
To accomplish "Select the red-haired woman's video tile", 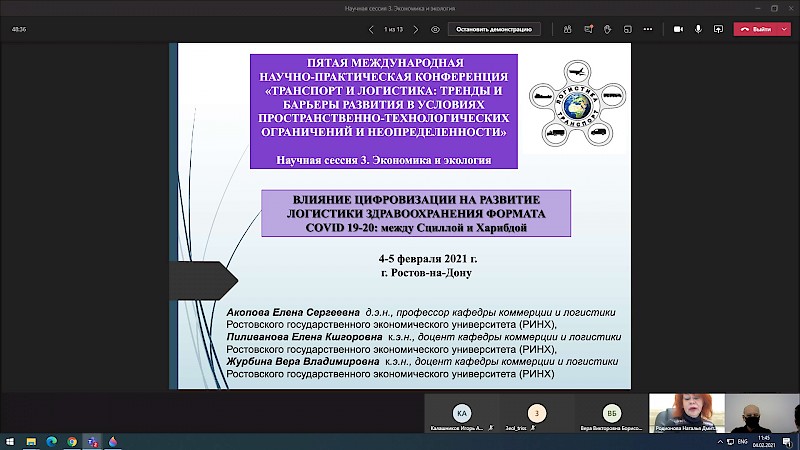I will pos(685,413).
